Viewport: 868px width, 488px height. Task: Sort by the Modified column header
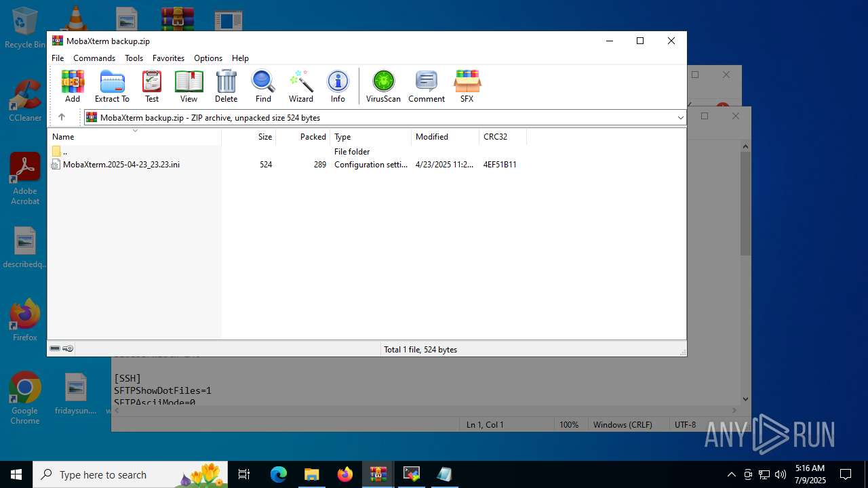click(x=446, y=137)
